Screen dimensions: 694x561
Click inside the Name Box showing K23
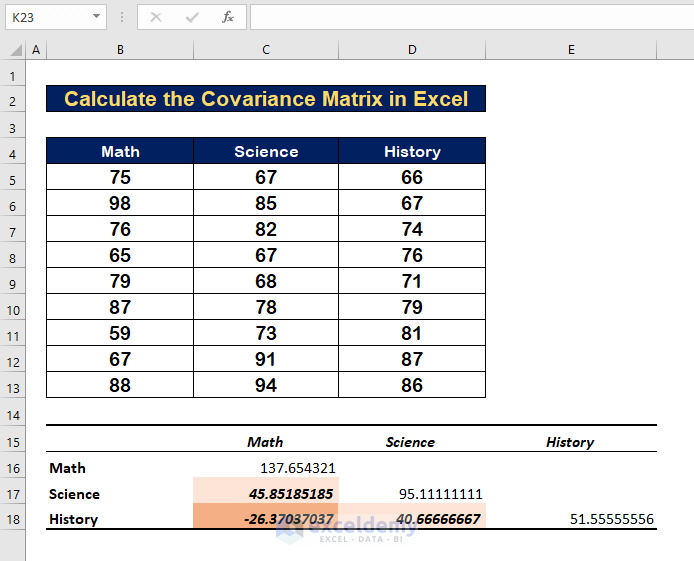[x=45, y=17]
